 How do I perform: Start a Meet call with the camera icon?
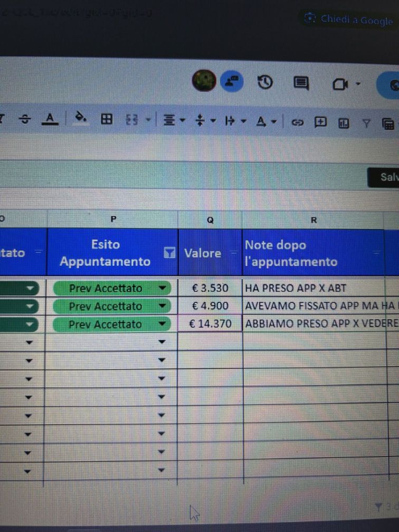point(340,84)
